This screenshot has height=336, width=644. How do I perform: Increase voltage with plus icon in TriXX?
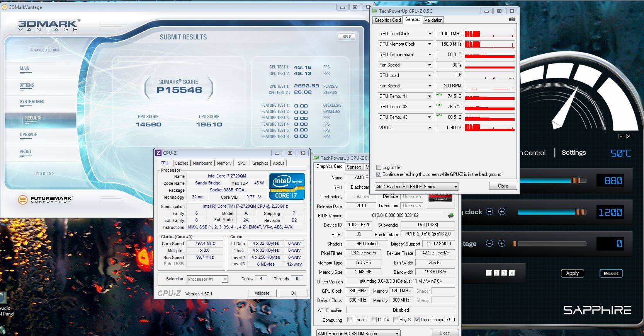pos(502,243)
